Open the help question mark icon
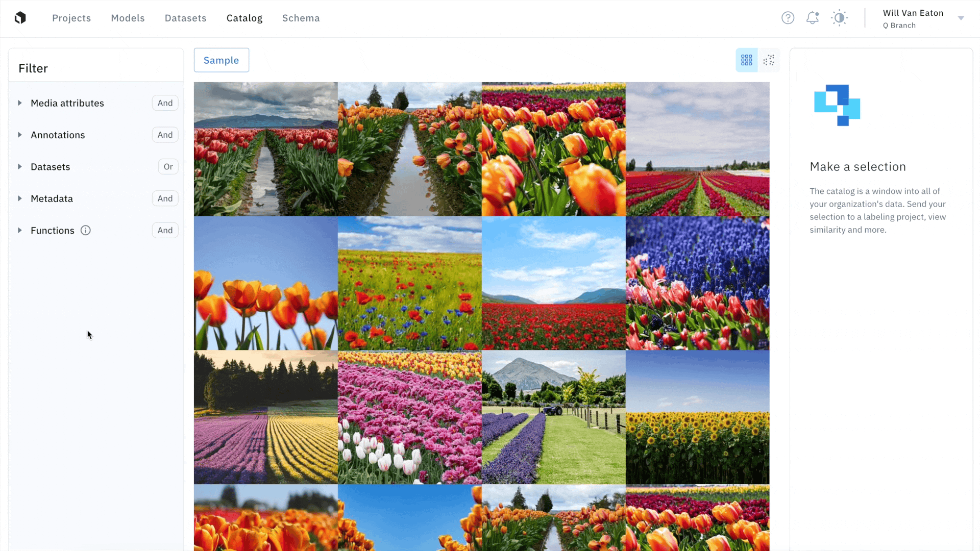This screenshot has height=551, width=980. point(788,18)
